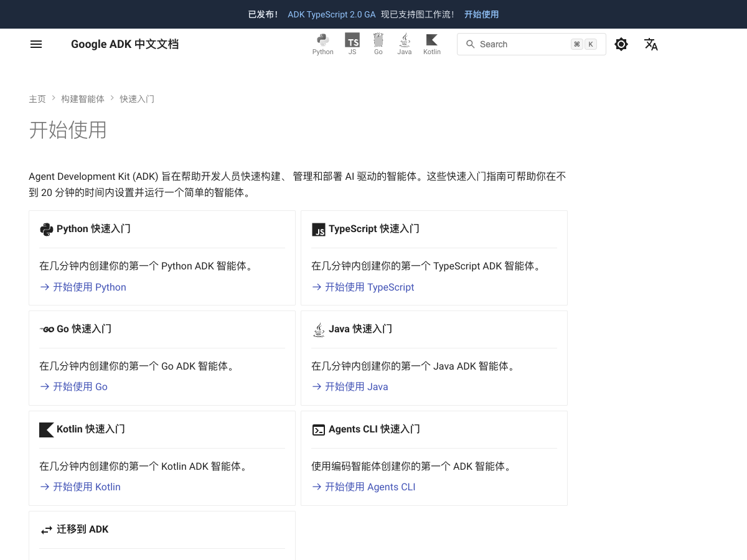The height and width of the screenshot is (560, 747).
Task: Select the TS/JS language icon in header
Action: pos(352,44)
